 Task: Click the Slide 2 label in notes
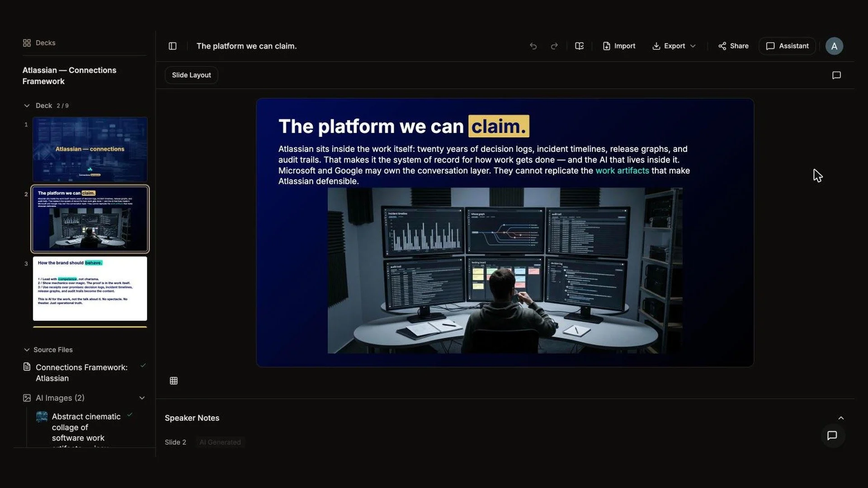175,442
